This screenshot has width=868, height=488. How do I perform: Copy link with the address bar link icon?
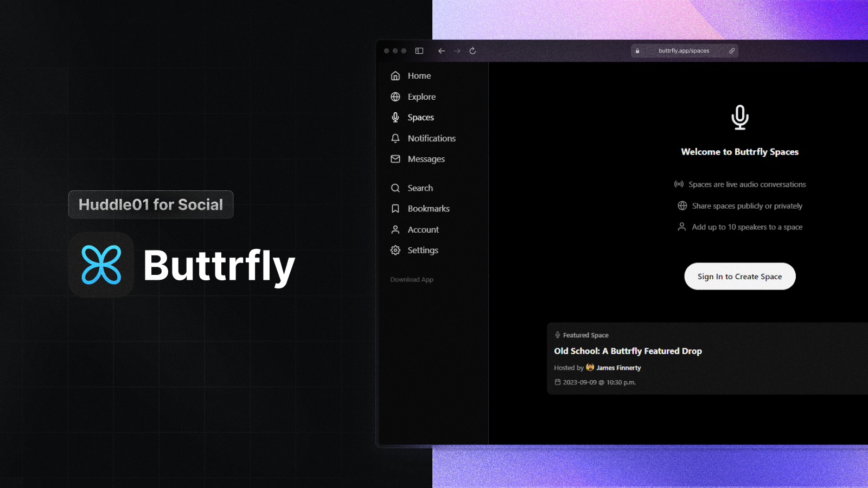pos(732,51)
